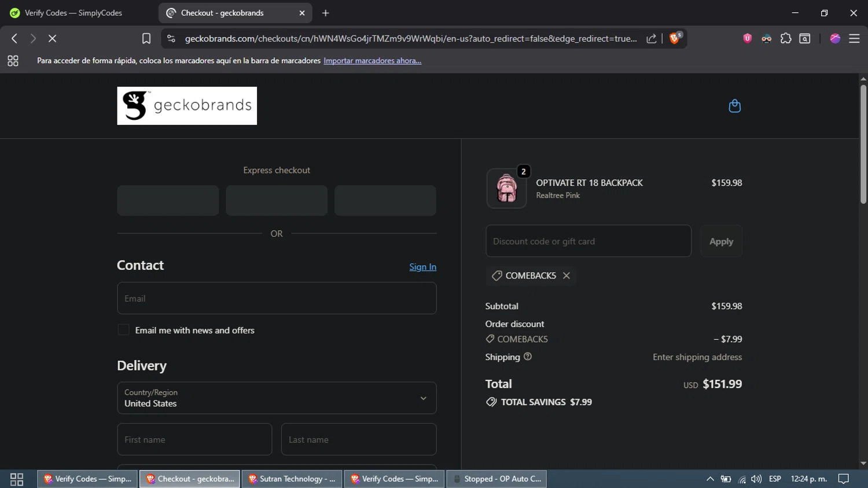The image size is (868, 488).
Task: Expand the Country/Region dropdown
Action: [277, 398]
